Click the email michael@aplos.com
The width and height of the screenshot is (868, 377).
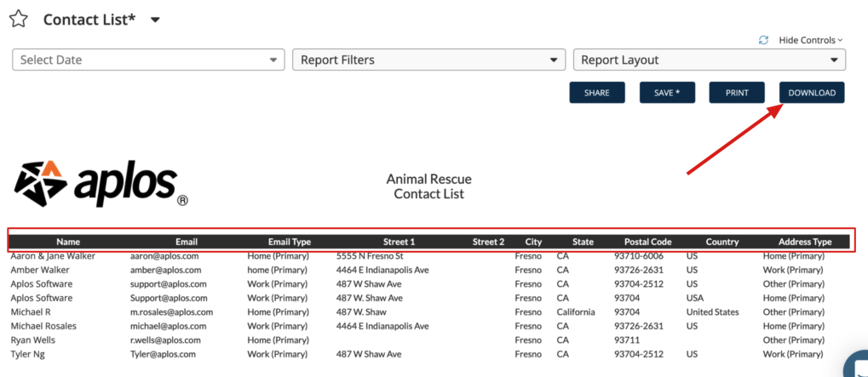pos(169,326)
